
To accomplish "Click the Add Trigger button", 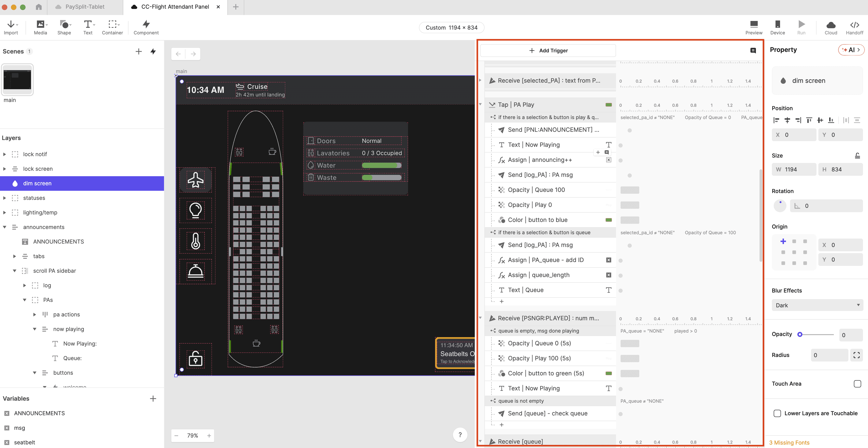I will click(548, 51).
